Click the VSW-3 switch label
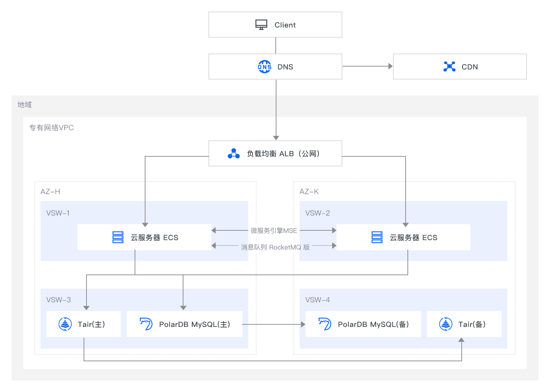This screenshot has width=550, height=392. pyautogui.click(x=59, y=300)
